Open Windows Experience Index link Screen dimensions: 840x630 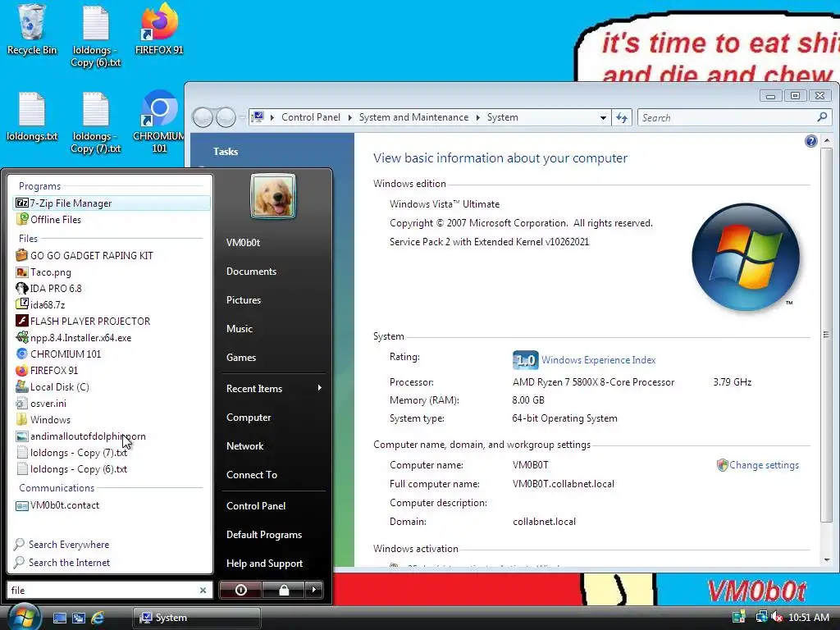click(598, 360)
